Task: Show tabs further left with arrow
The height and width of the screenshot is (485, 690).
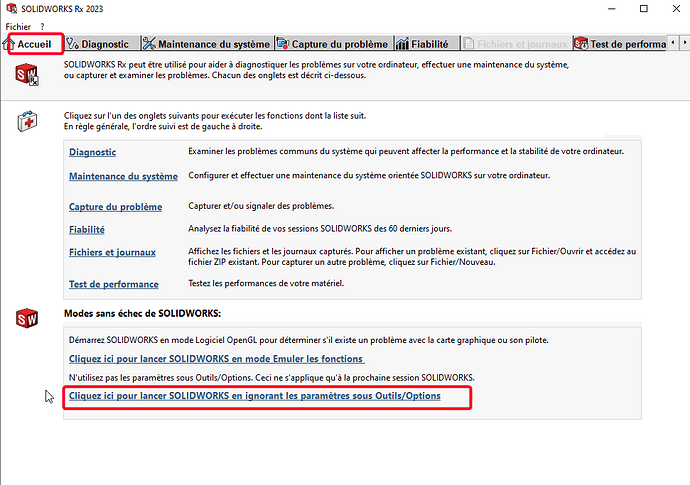Action: 673,43
